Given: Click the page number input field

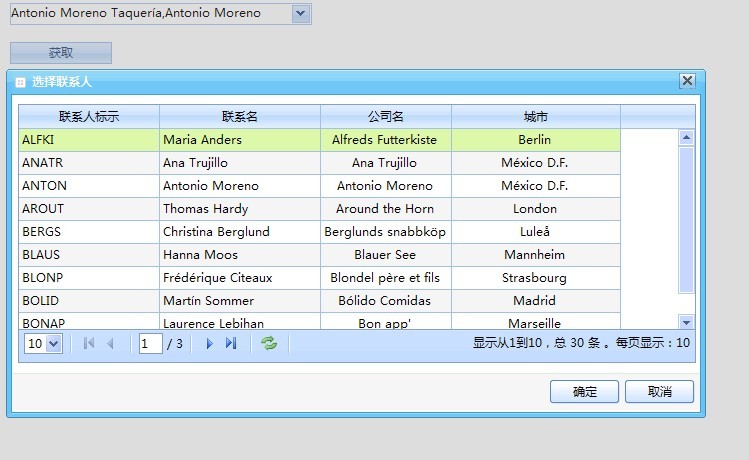Looking at the screenshot, I should 150,343.
